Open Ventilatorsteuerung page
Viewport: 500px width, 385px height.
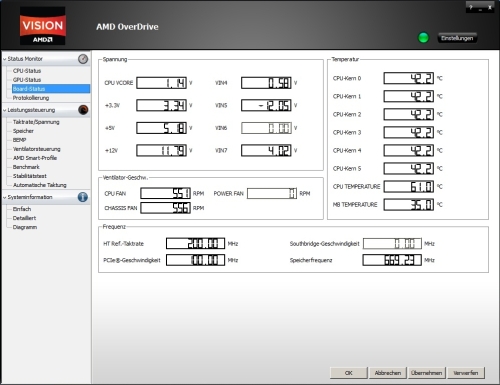[36, 149]
